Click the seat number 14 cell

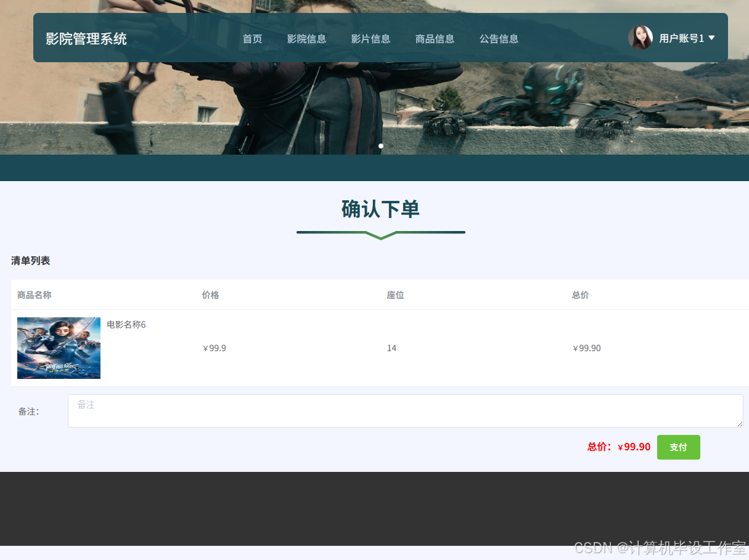pos(391,348)
